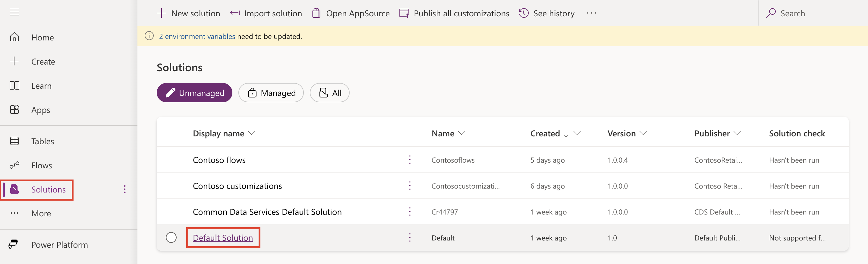Click New solution button label

[195, 14]
